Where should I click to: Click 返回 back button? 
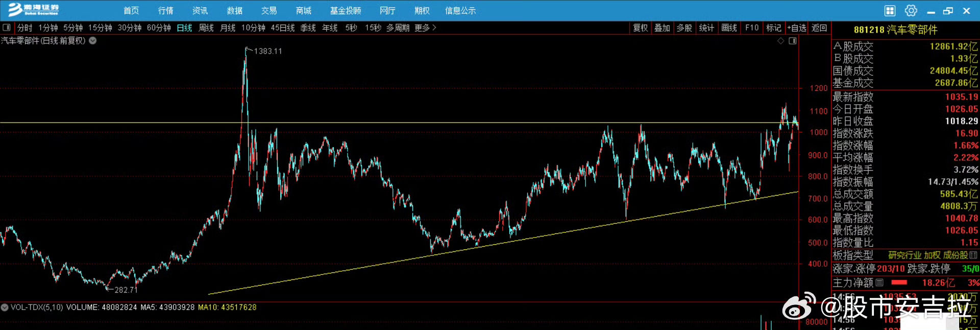(819, 28)
